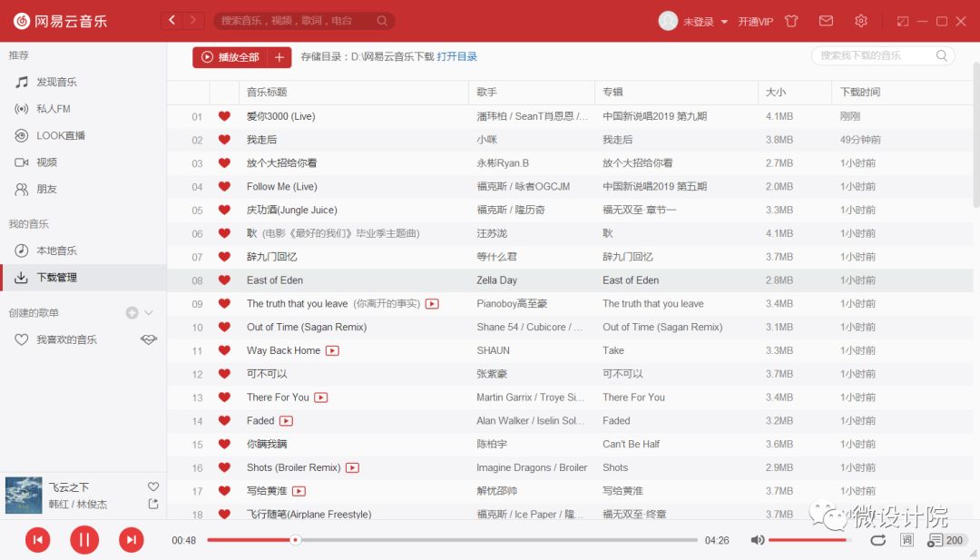
Task: Open the 打开目录 link
Action: (x=456, y=57)
